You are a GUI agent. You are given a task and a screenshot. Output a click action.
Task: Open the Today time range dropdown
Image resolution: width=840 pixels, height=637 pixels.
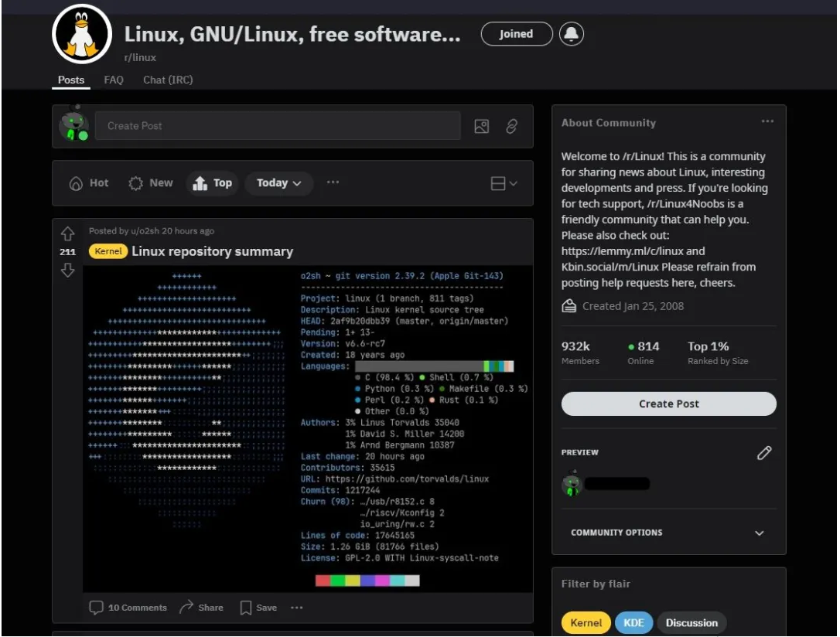pos(278,183)
